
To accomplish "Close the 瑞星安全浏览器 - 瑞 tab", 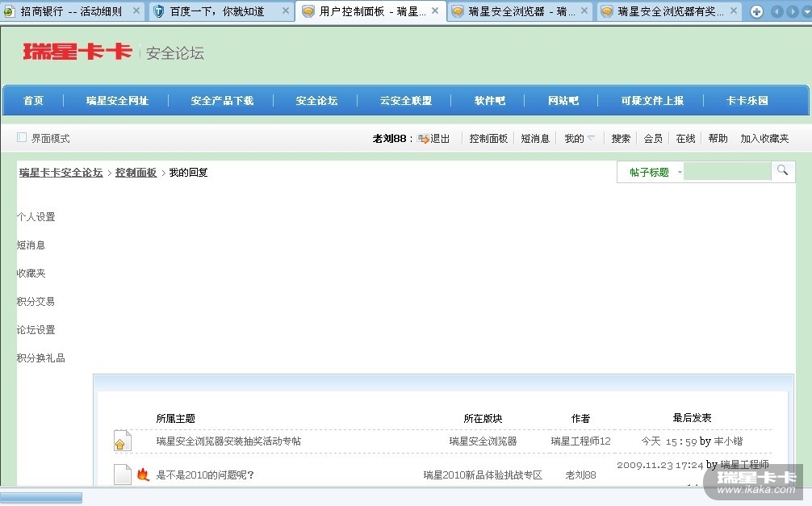I will [584, 10].
